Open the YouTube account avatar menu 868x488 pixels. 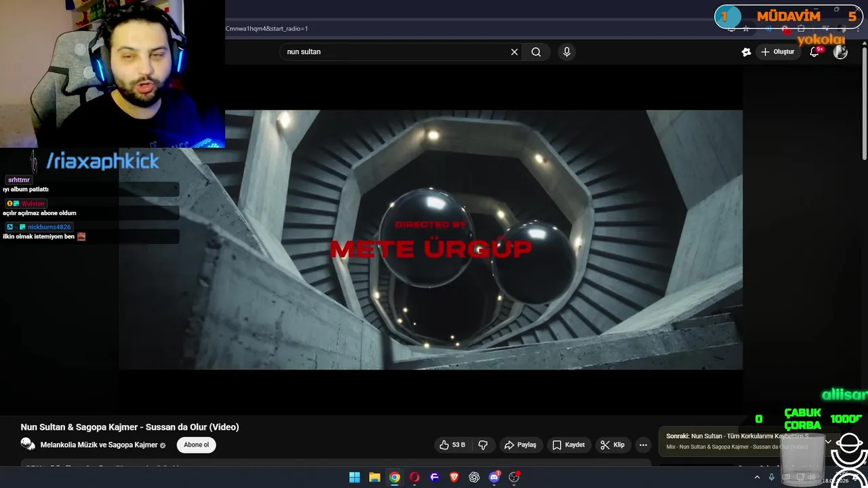[x=841, y=52]
